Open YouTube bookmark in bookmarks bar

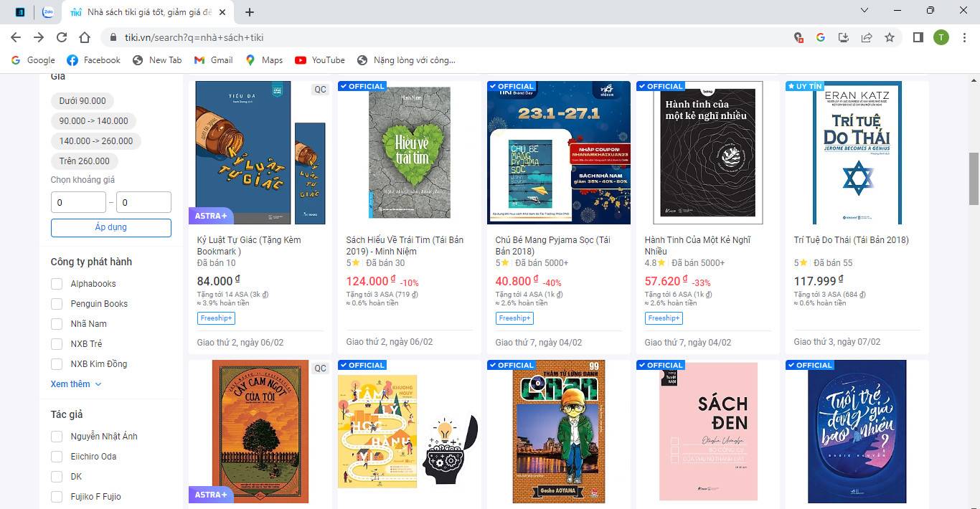[x=319, y=60]
